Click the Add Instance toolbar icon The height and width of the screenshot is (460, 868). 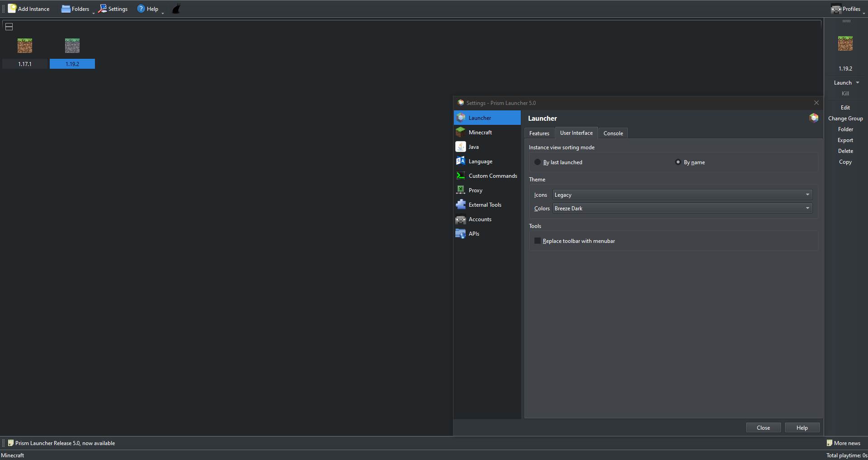(x=29, y=9)
